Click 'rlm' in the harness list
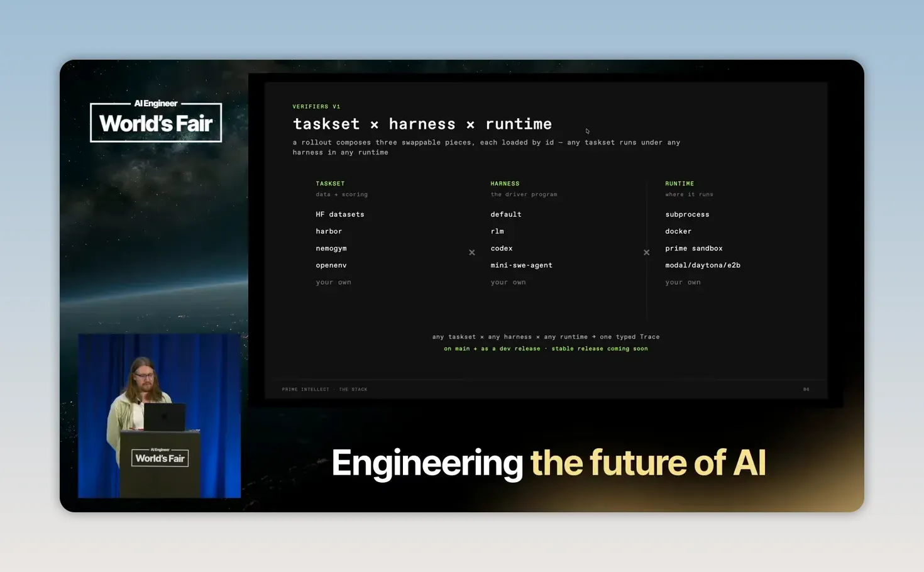Image resolution: width=924 pixels, height=572 pixels. point(497,231)
